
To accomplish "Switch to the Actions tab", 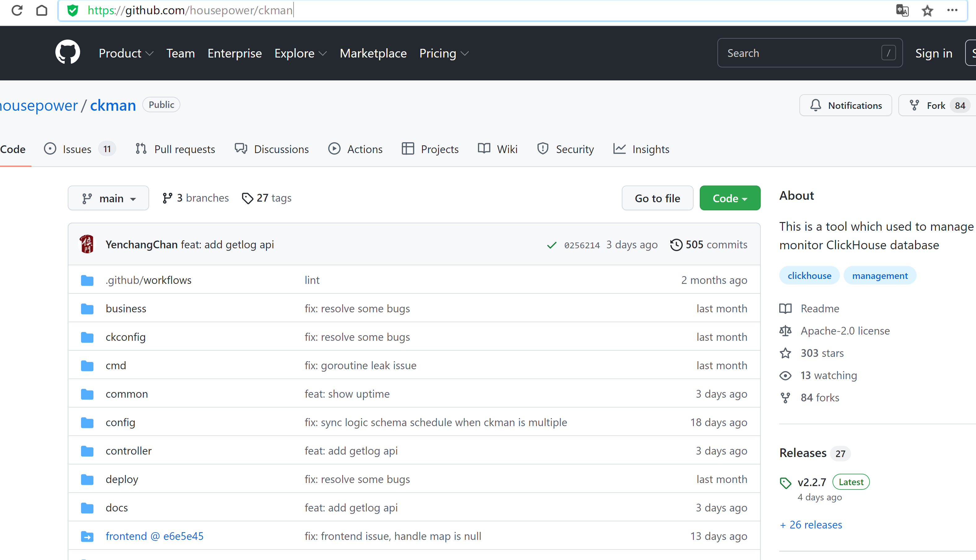I will (355, 149).
